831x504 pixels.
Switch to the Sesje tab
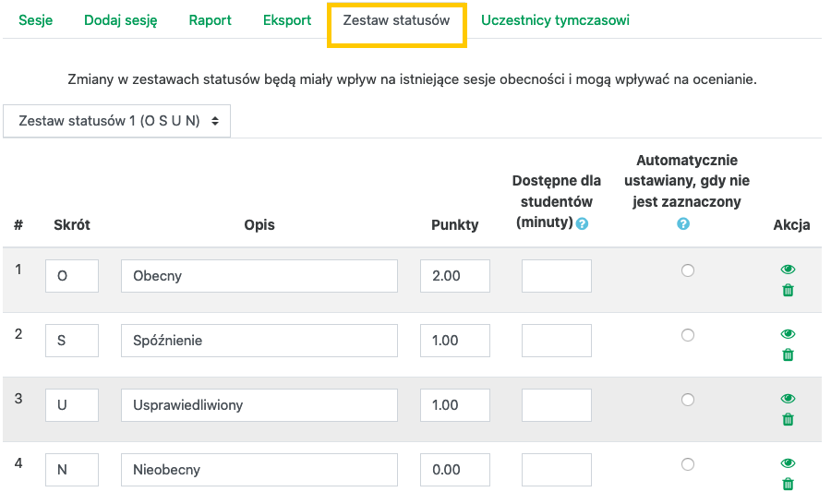click(x=35, y=20)
